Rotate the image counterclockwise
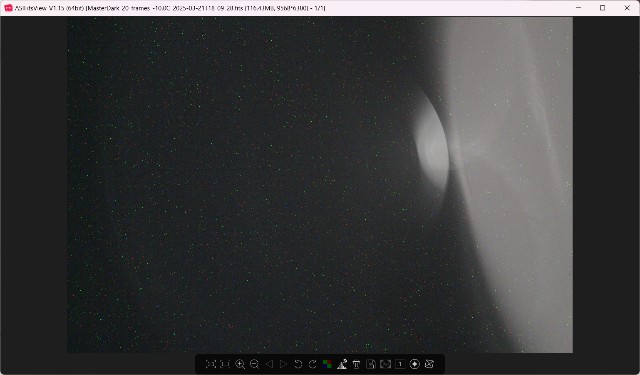Viewport: 640px width, 375px height. pos(298,364)
